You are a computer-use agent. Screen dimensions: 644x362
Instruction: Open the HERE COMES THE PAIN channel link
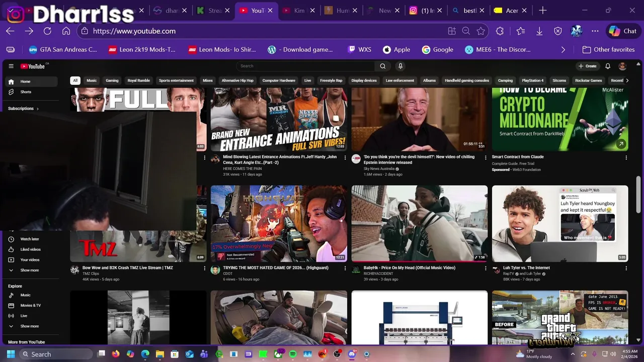point(243,168)
